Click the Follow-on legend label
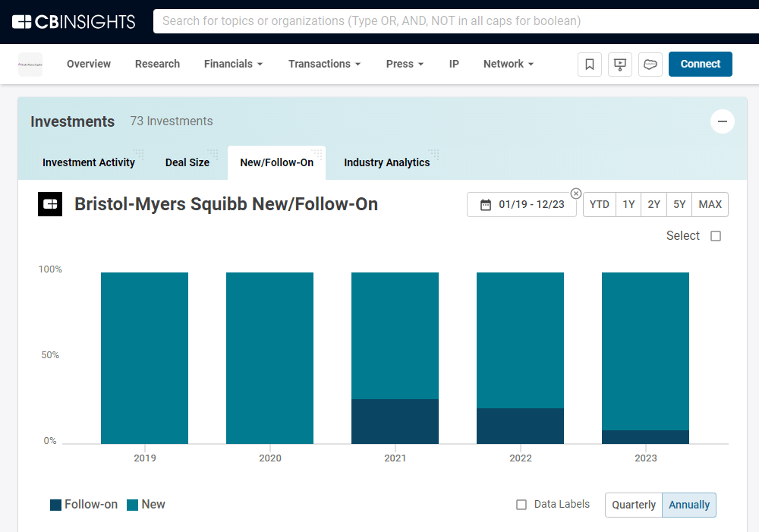759x532 pixels. coord(91,505)
